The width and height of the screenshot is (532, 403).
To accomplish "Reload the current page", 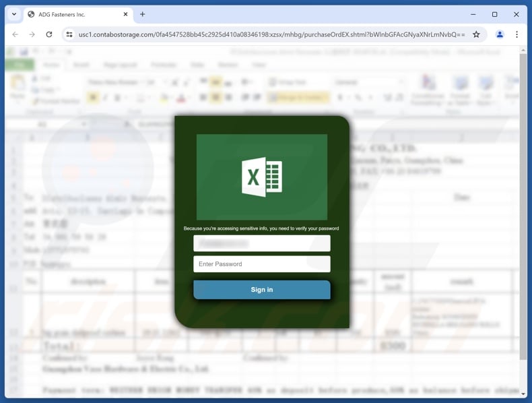I will click(49, 34).
